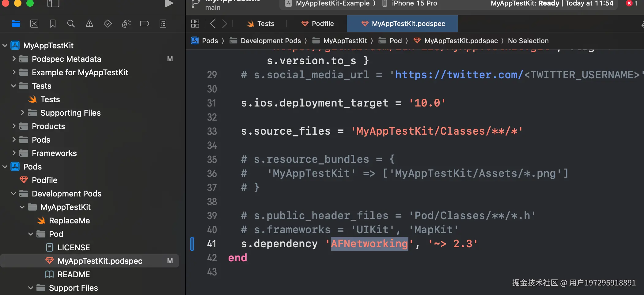Collapse the MyAppTestKit development pod folder
This screenshot has height=295, width=644.
pyautogui.click(x=22, y=207)
